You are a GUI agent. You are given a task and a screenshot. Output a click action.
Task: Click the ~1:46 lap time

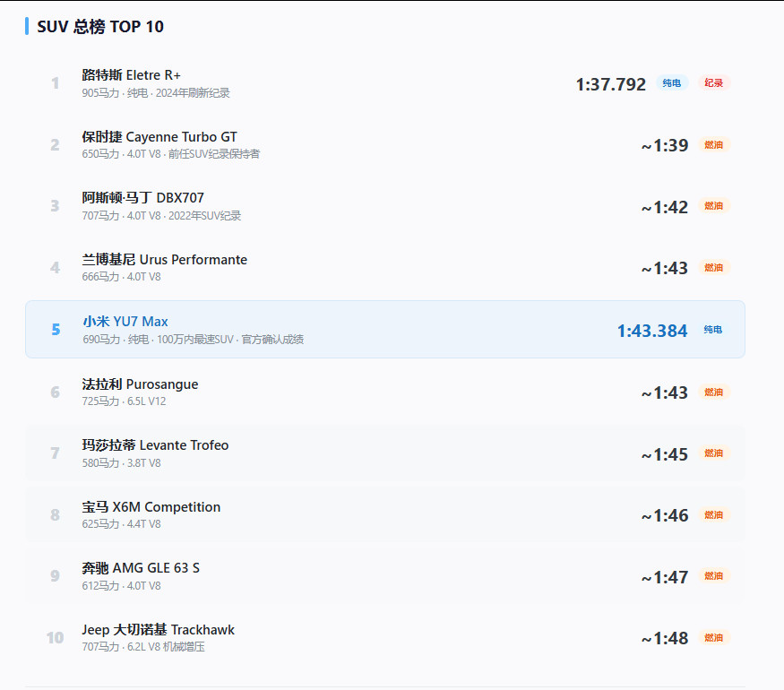coord(665,516)
